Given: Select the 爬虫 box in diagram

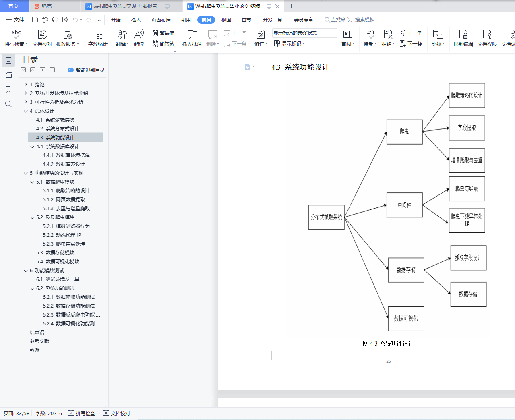Looking at the screenshot, I should pyautogui.click(x=405, y=132).
